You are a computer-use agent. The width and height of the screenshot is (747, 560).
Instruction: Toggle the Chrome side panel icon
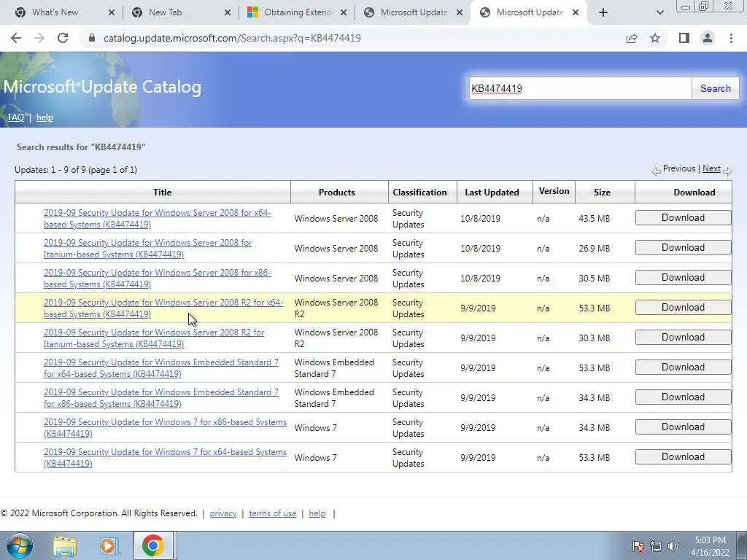pyautogui.click(x=684, y=38)
